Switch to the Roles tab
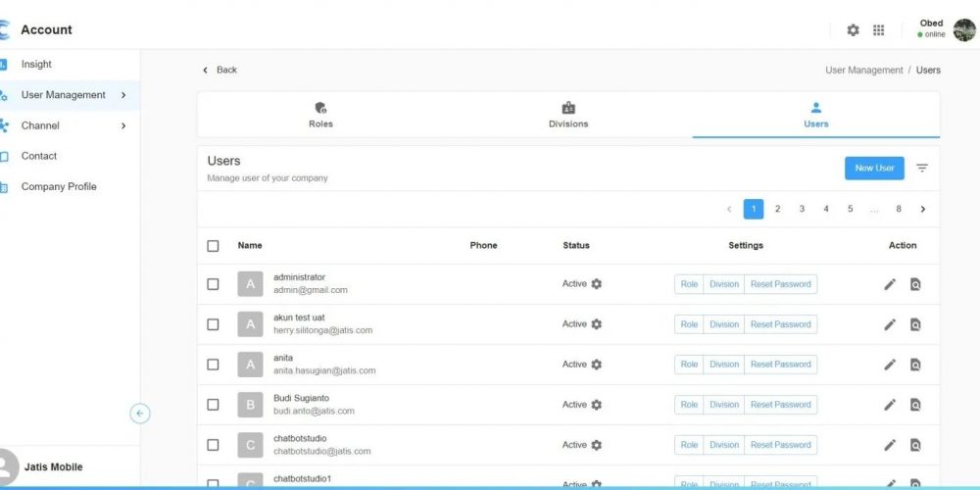 click(320, 115)
